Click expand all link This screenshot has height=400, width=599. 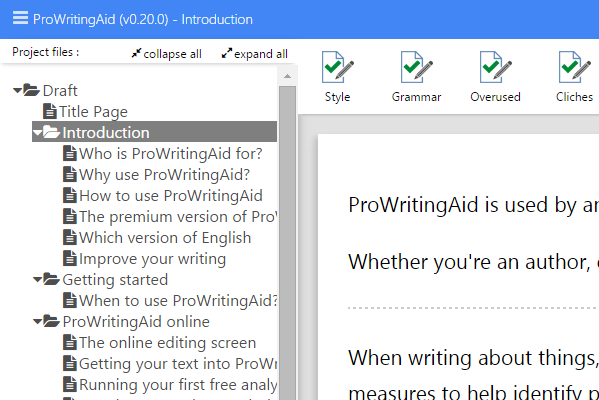(x=255, y=54)
